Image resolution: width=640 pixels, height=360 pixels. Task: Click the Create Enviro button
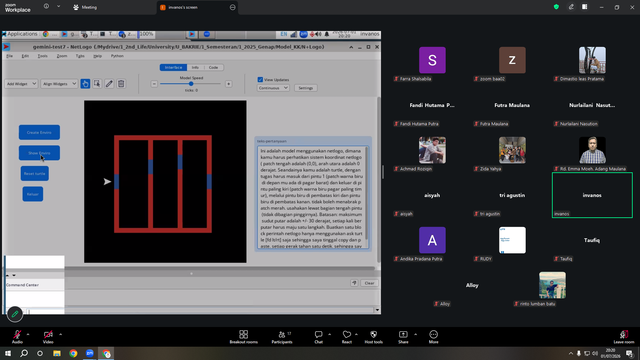point(39,132)
